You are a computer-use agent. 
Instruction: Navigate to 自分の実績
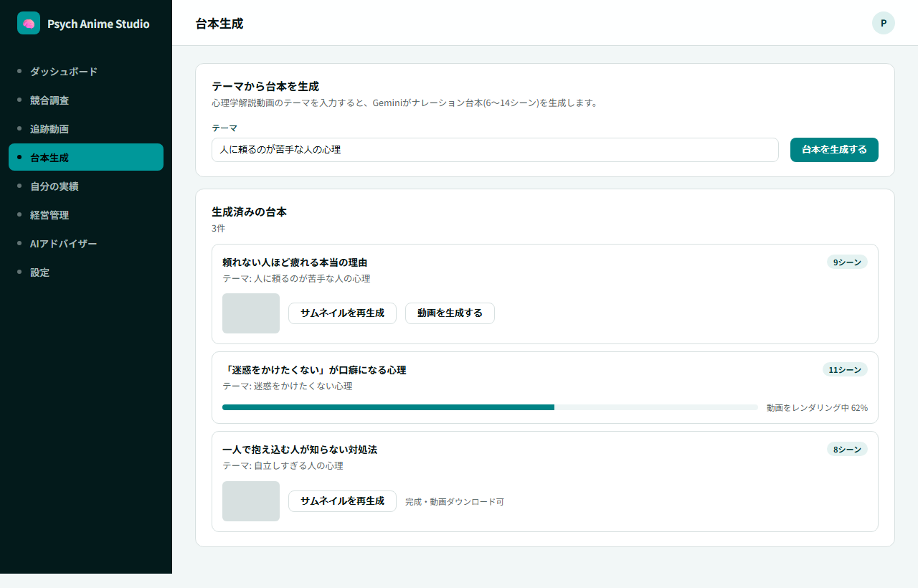pos(86,186)
